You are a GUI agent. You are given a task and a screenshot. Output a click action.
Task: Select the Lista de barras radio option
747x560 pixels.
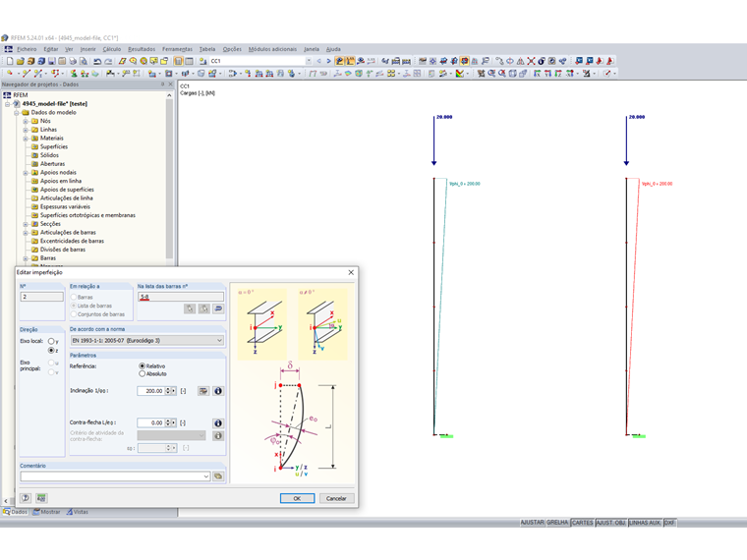(74, 306)
